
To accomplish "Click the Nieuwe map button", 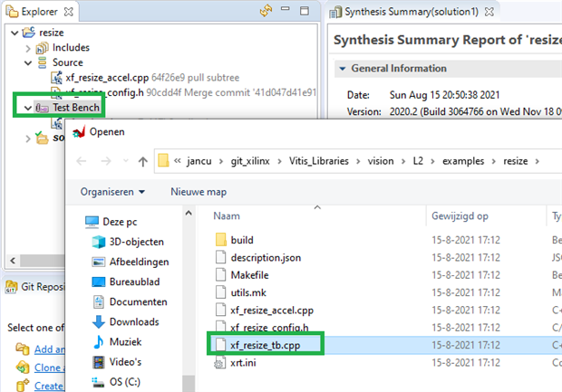I will click(x=199, y=192).
